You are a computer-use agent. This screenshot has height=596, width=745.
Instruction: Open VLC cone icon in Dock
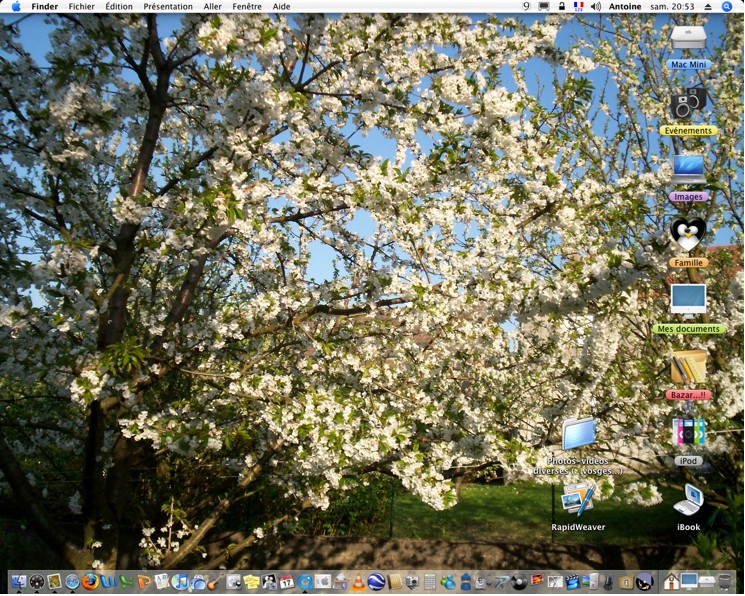(x=358, y=581)
